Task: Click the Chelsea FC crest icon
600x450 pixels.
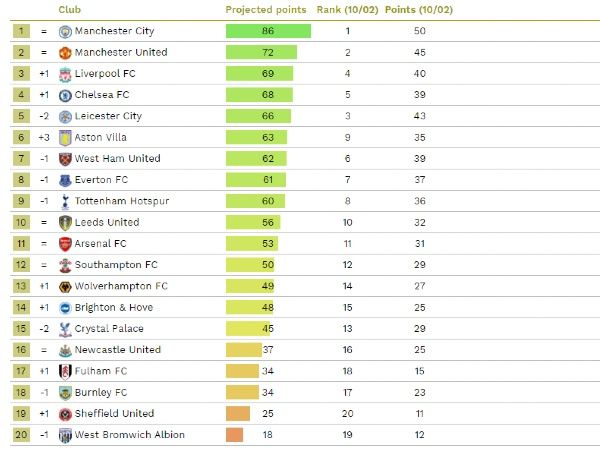Action: [x=65, y=95]
